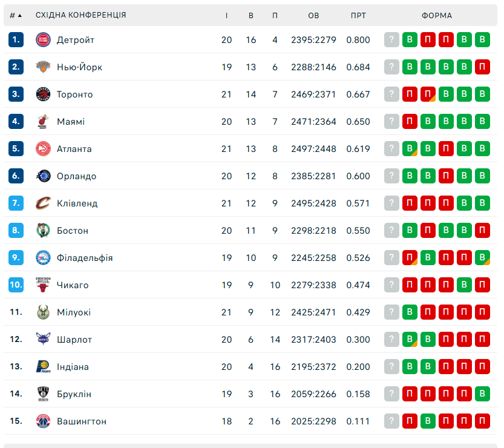
Task: Click the Східна Конференція header
Action: pyautogui.click(x=80, y=15)
